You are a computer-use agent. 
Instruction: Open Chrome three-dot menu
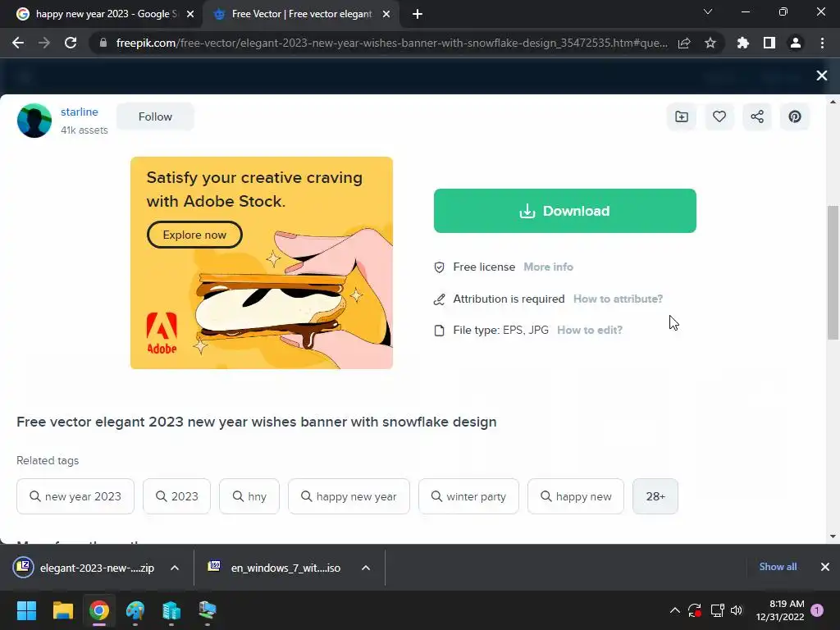coord(822,43)
